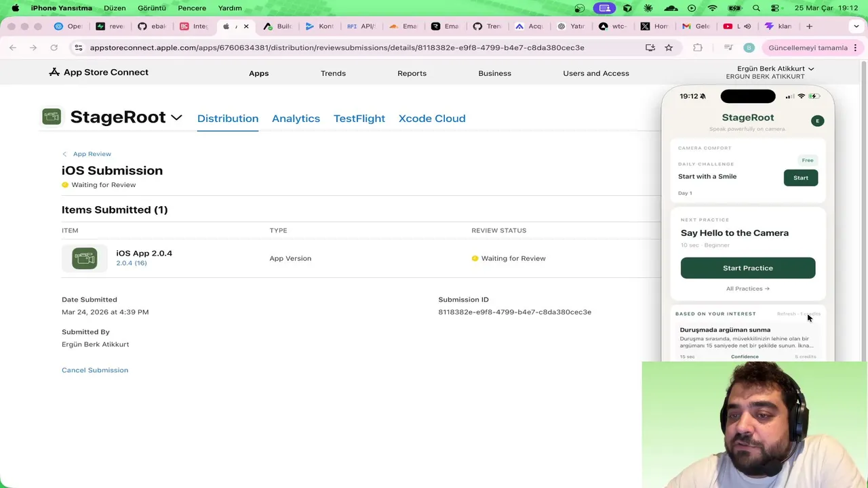Open the Görüntü menu
Viewport: 868px width, 488px height.
[x=152, y=8]
